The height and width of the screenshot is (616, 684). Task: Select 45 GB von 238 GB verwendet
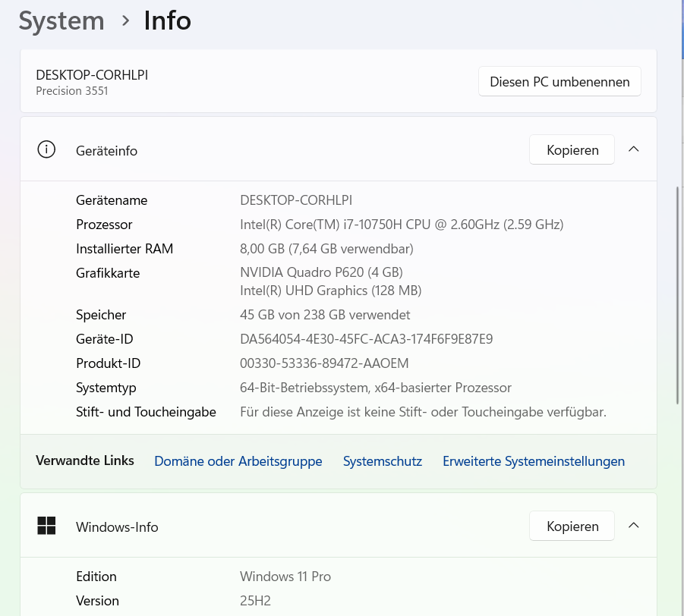(325, 315)
